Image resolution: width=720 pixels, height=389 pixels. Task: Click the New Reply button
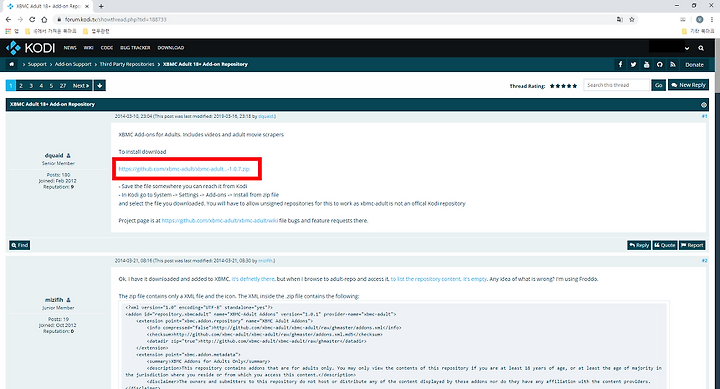click(x=688, y=85)
